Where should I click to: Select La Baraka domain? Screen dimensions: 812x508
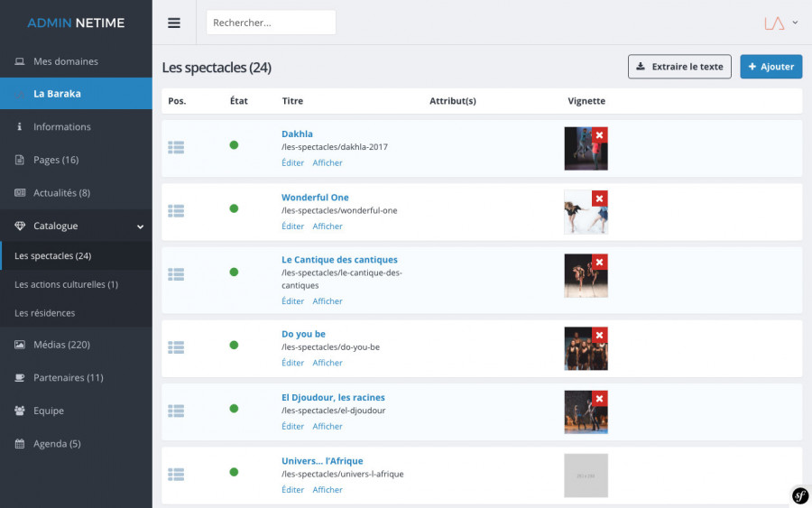point(76,94)
